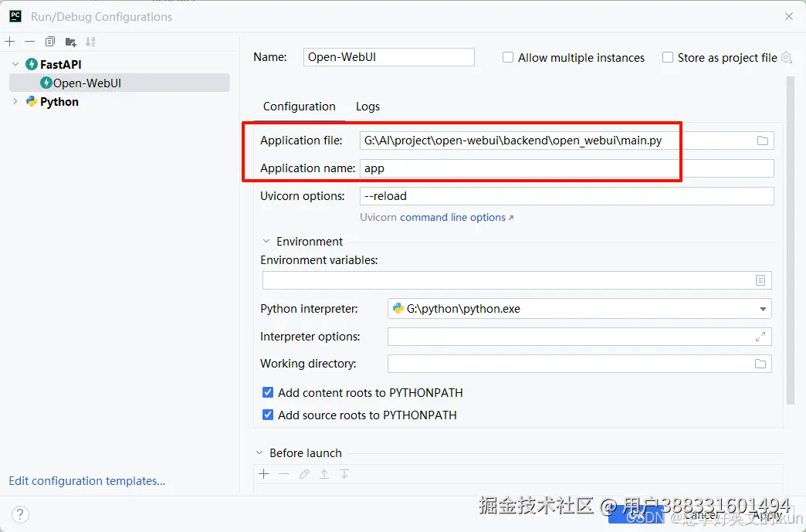Viewport: 806px width, 532px height.
Task: Open the Store as project file settings gear
Action: coord(787,58)
